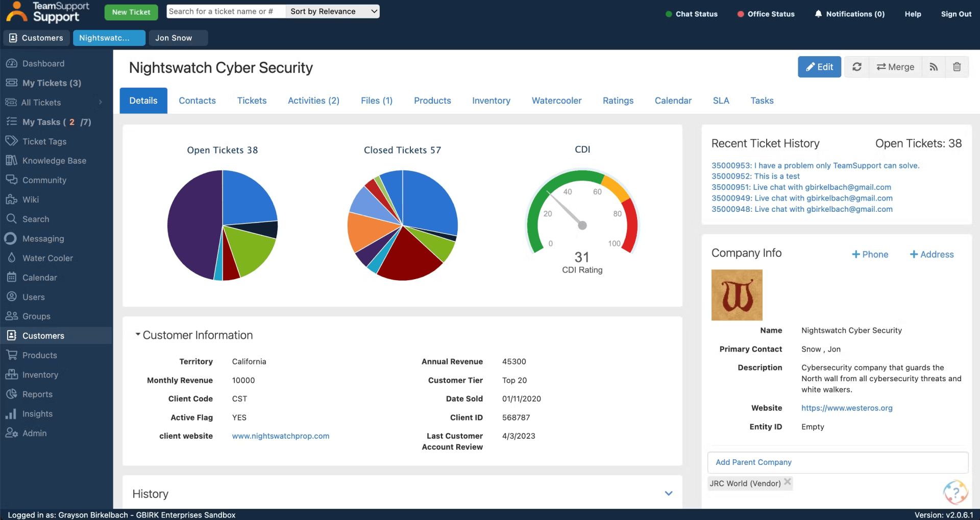Select the Jon Snow top tab
This screenshot has width=980, height=520.
[x=178, y=38]
